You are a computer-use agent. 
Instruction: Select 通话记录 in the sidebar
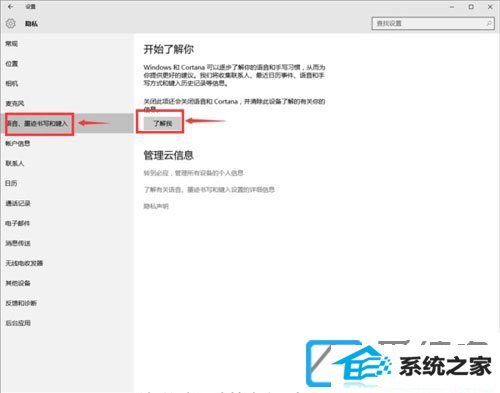point(18,203)
